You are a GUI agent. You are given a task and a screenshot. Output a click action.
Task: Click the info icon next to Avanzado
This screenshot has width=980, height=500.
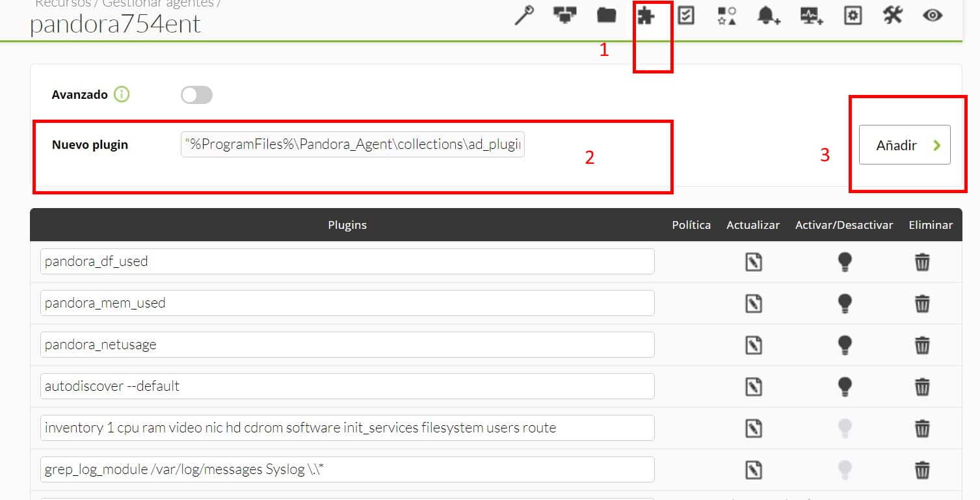(x=122, y=94)
